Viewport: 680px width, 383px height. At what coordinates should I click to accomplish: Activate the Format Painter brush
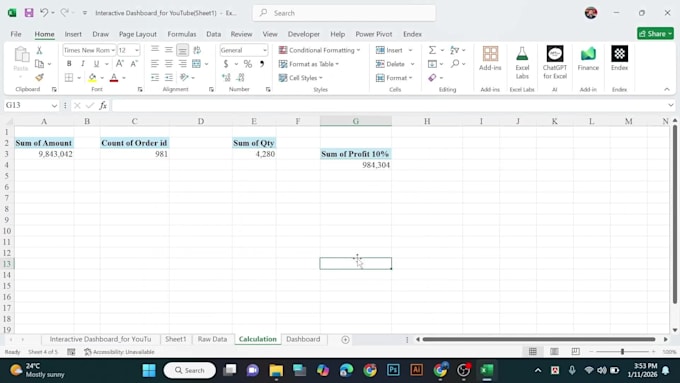point(39,78)
